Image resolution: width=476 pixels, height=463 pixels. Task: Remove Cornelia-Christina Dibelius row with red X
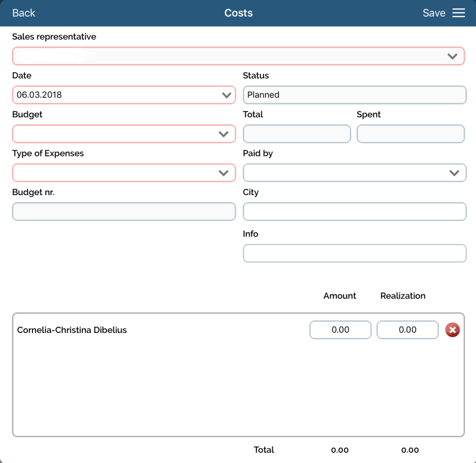[x=452, y=330]
